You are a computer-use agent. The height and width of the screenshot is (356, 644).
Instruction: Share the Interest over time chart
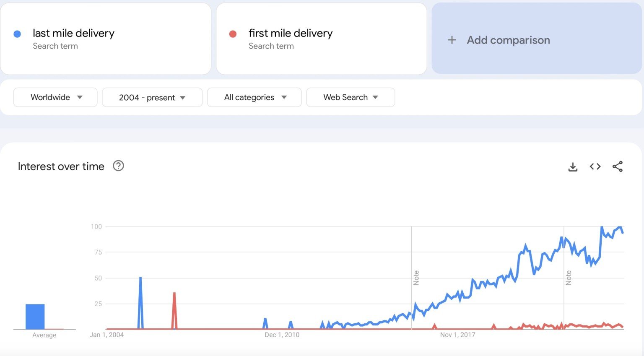click(618, 166)
